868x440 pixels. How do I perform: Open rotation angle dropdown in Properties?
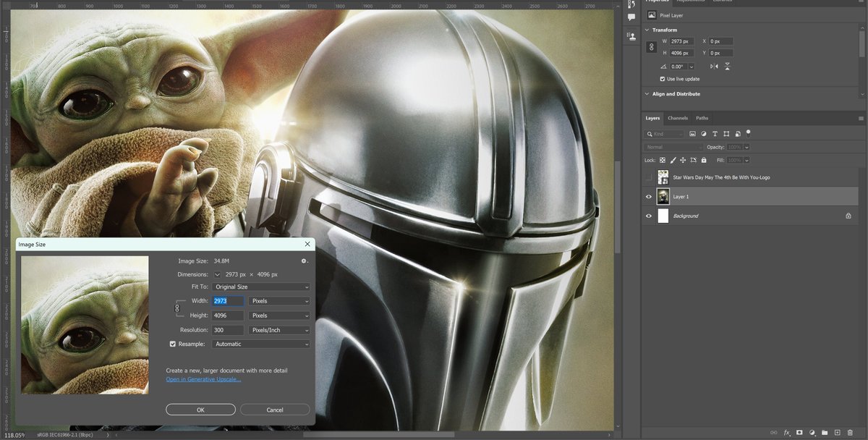coord(692,67)
